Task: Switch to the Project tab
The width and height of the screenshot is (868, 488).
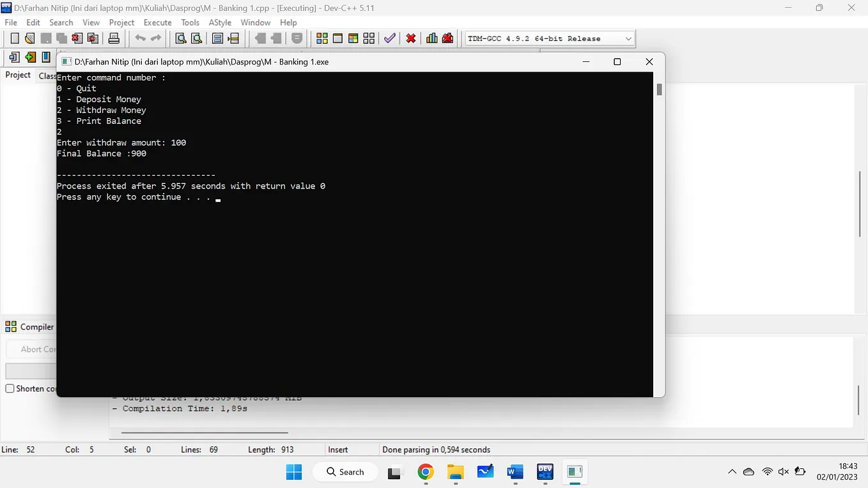Action: click(x=18, y=75)
